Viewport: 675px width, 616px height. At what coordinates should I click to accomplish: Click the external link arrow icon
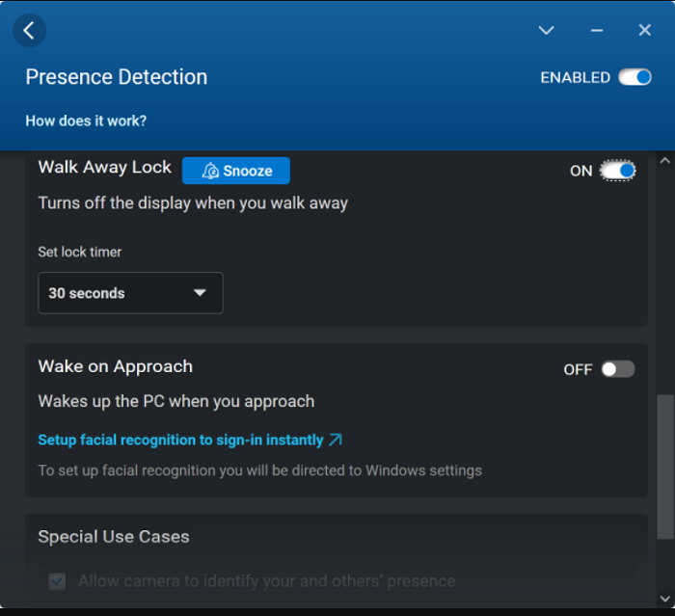[336, 440]
